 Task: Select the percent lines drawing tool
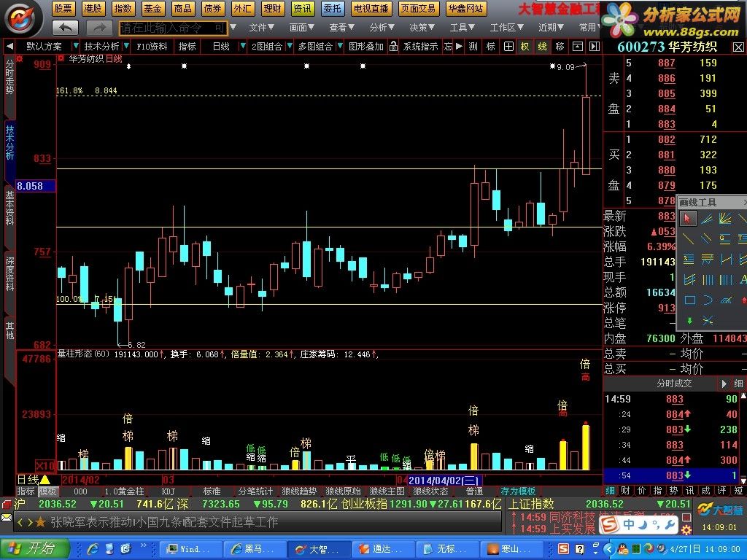(x=689, y=259)
